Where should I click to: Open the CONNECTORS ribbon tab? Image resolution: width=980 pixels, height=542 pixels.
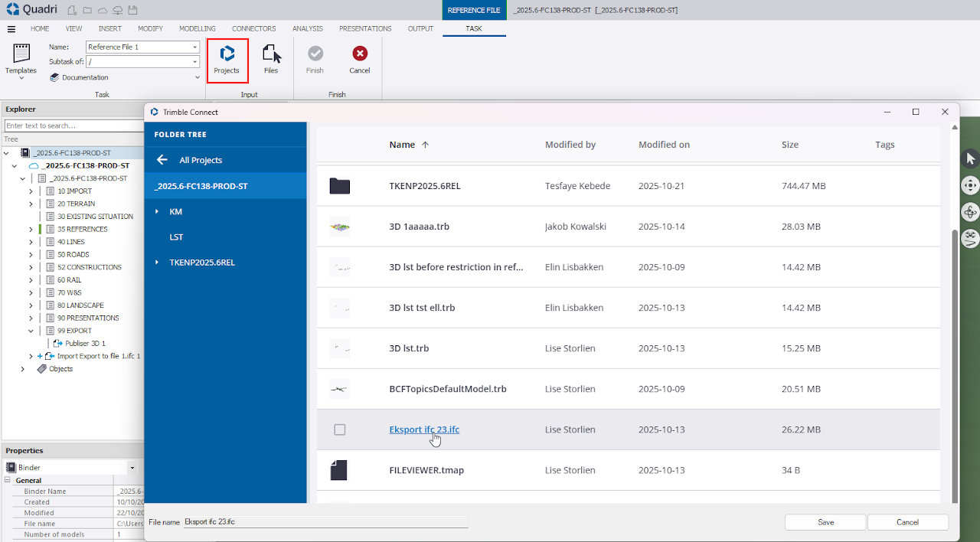254,29
